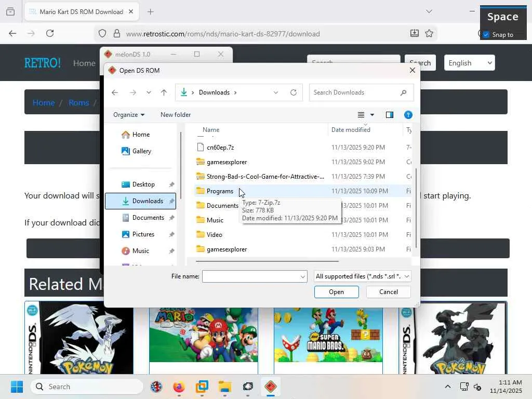Click the browser back arrow
The image size is (532, 399).
tap(12, 33)
